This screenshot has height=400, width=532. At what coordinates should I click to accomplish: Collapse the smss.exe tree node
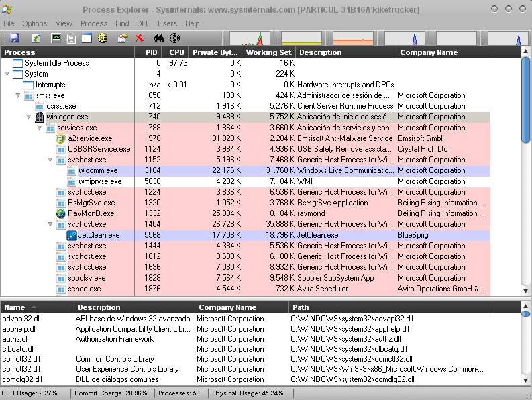point(18,95)
